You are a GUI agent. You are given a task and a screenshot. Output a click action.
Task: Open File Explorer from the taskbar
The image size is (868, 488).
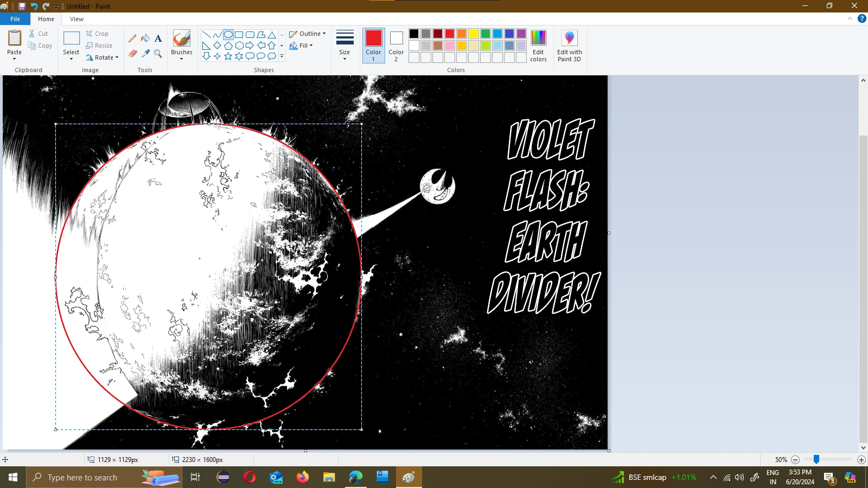pos(329,477)
